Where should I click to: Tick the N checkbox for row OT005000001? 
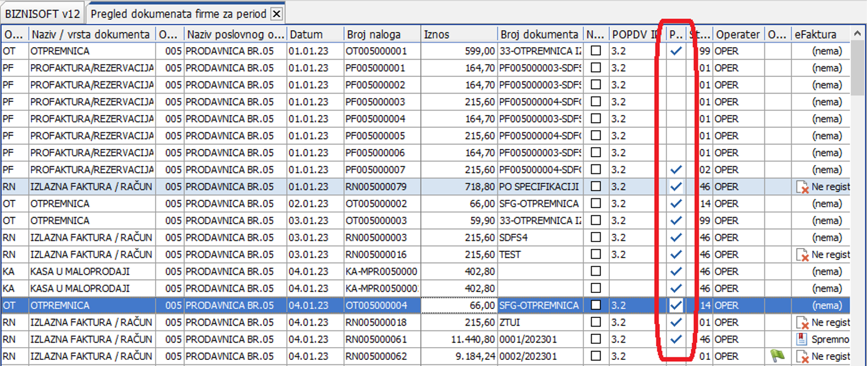click(x=596, y=51)
